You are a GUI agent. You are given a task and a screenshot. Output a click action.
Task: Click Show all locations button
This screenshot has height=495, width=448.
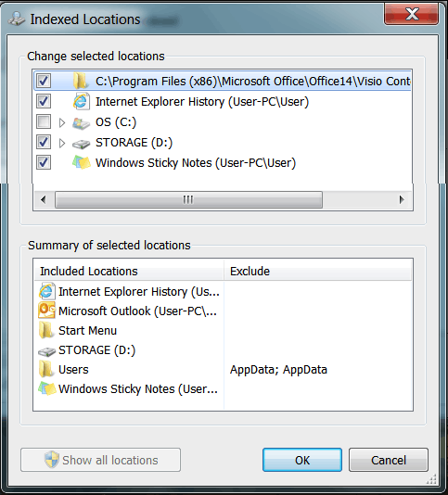coord(100,460)
